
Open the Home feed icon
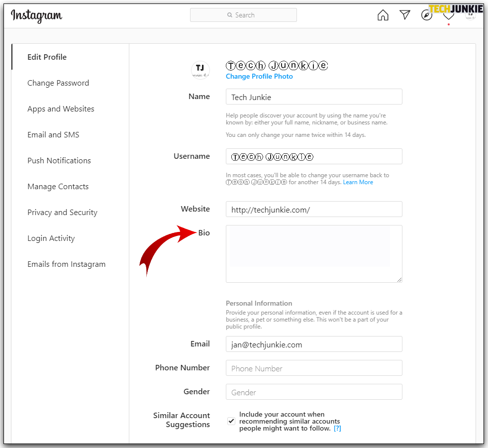pos(383,15)
